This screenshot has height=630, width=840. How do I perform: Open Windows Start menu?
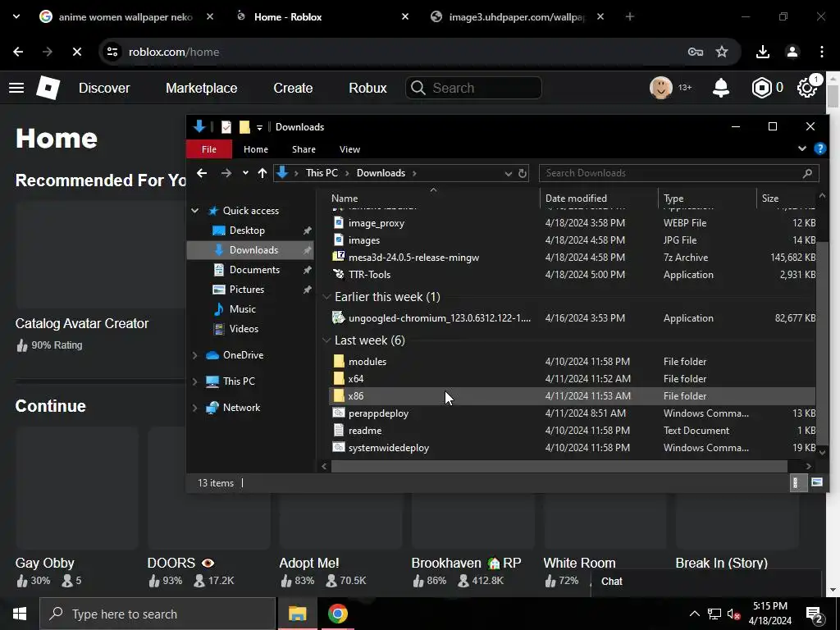click(x=20, y=614)
